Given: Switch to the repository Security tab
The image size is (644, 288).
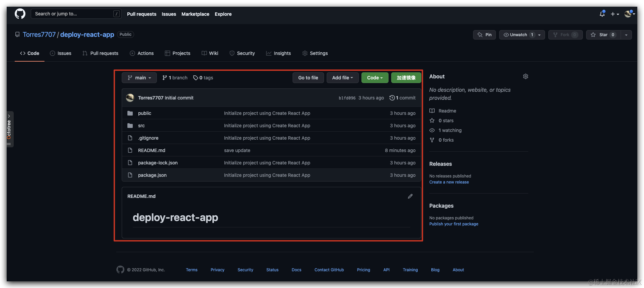Looking at the screenshot, I should (242, 53).
